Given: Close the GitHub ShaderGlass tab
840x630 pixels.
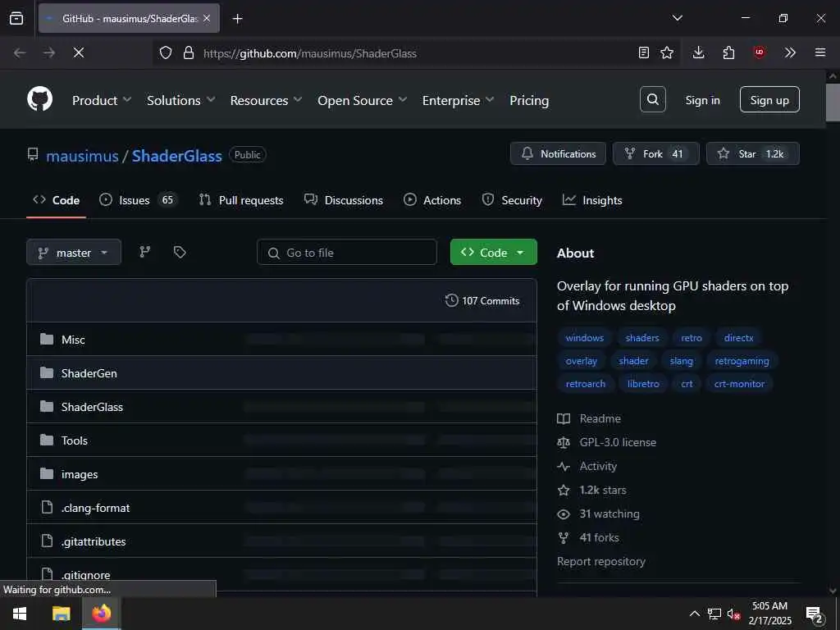Looking at the screenshot, I should 207,19.
